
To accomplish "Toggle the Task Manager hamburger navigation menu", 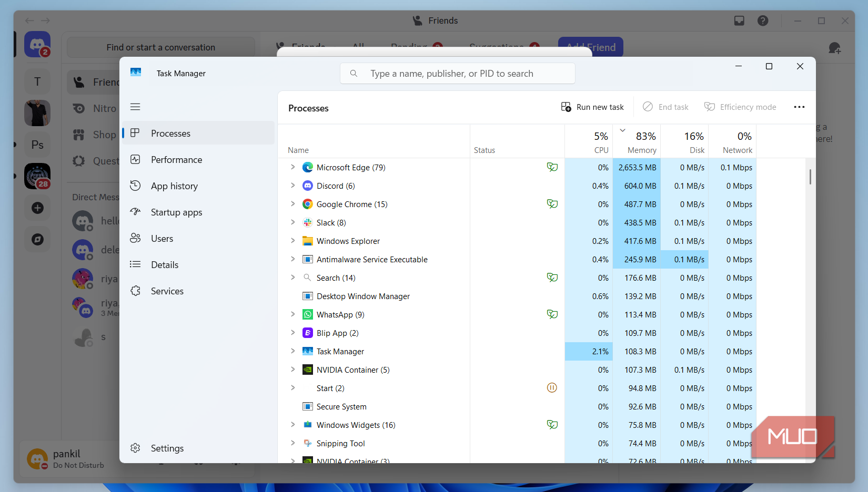I will 135,107.
